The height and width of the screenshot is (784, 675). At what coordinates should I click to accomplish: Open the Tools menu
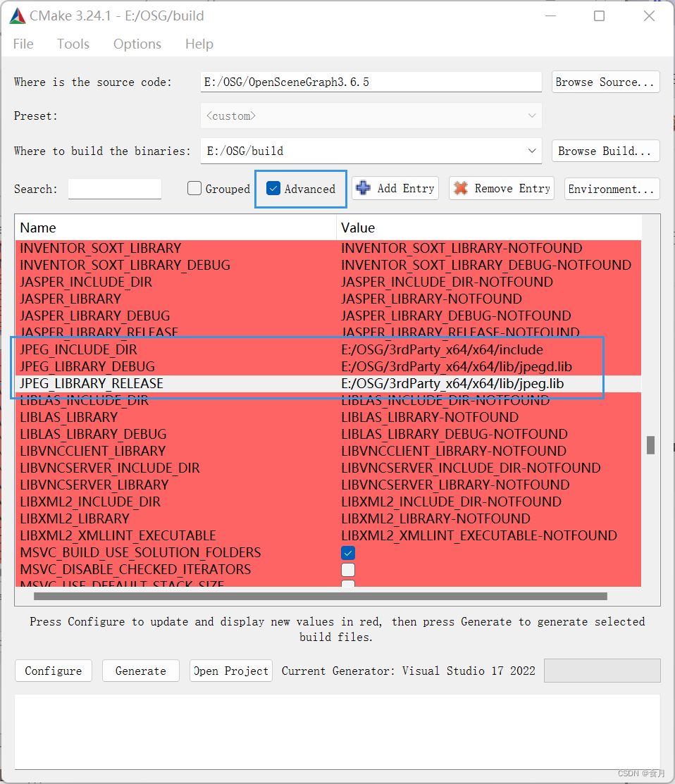pyautogui.click(x=73, y=44)
